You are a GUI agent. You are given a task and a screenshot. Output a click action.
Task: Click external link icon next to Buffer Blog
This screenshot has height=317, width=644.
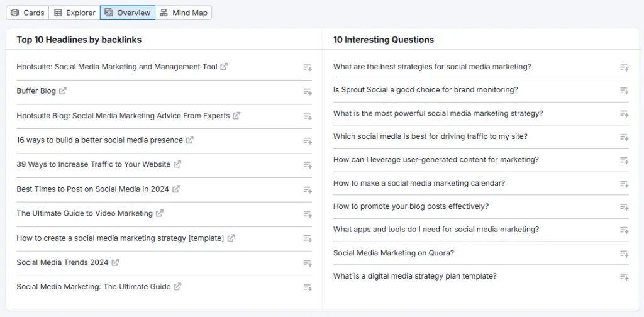tap(63, 91)
